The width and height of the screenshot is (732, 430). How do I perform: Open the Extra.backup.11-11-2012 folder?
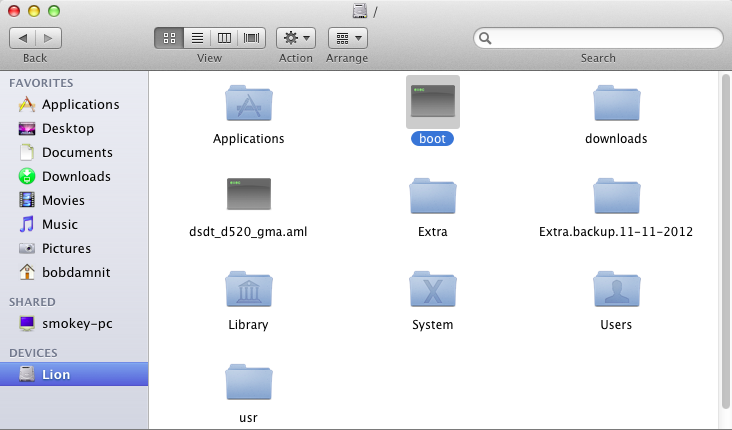point(616,196)
